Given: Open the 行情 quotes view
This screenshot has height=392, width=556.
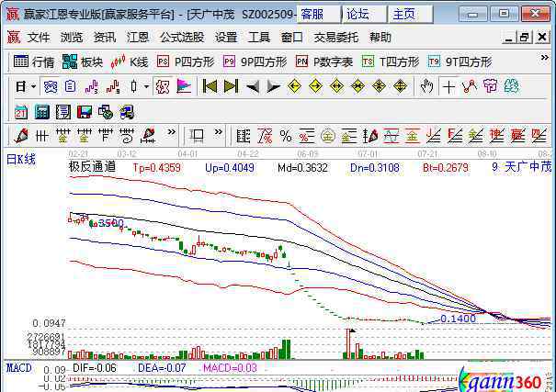Looking at the screenshot, I should (x=35, y=62).
